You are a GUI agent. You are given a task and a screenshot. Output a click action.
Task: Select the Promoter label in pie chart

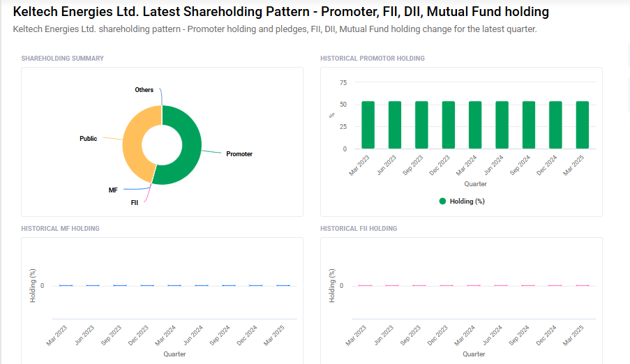click(x=239, y=154)
